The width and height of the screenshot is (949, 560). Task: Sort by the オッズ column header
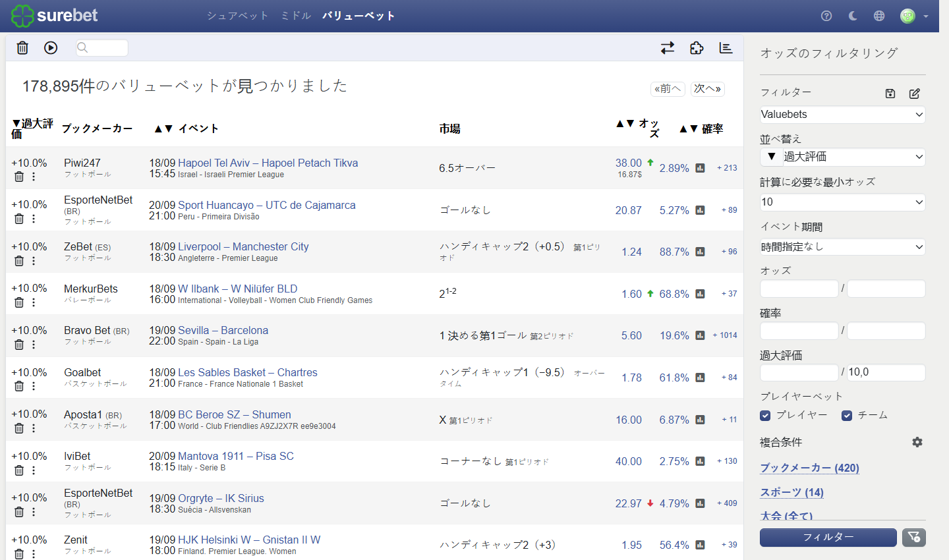point(638,128)
